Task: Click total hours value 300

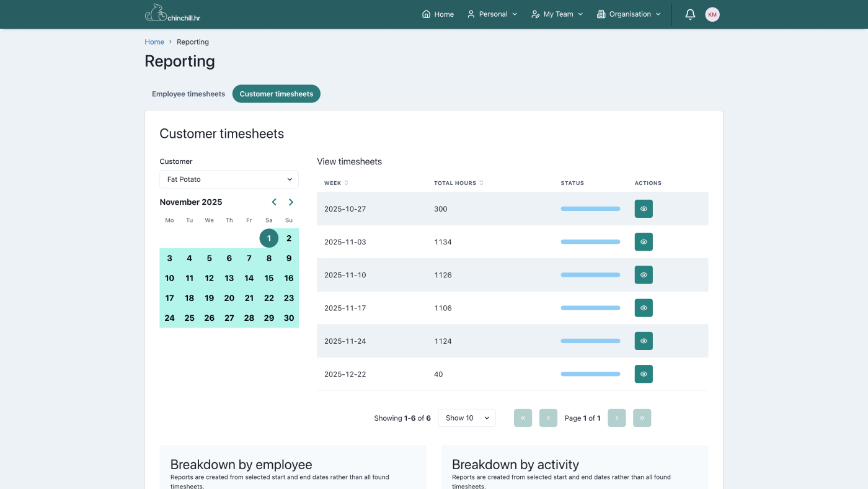Action: (x=441, y=209)
